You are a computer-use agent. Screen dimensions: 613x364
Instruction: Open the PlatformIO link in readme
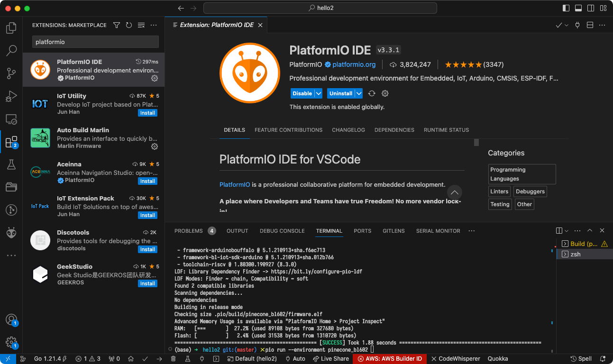235,184
